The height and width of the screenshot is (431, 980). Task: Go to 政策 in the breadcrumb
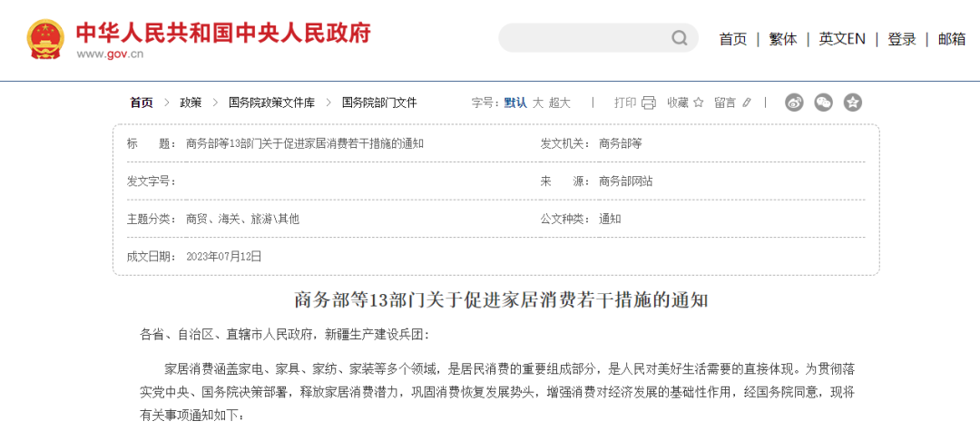pos(191,103)
